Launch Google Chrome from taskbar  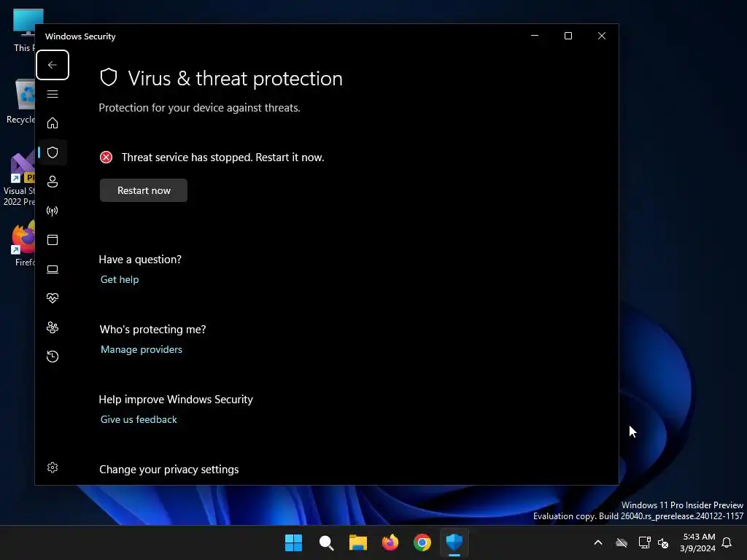(422, 542)
